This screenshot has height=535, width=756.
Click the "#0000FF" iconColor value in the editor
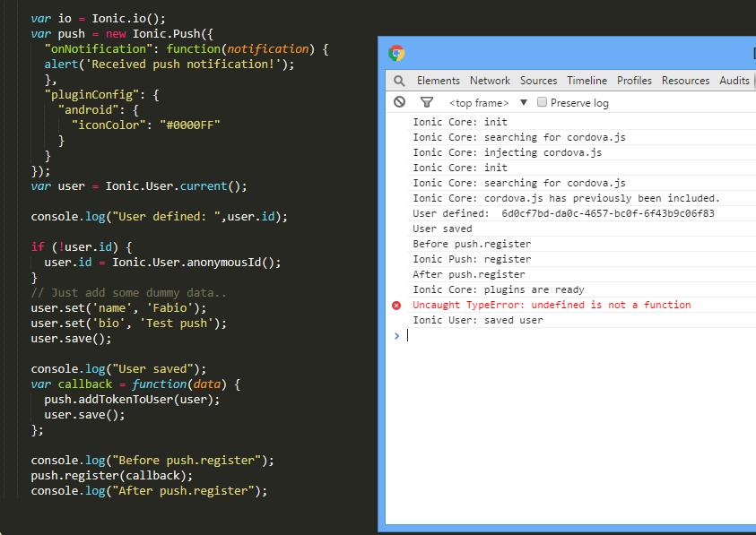point(190,125)
